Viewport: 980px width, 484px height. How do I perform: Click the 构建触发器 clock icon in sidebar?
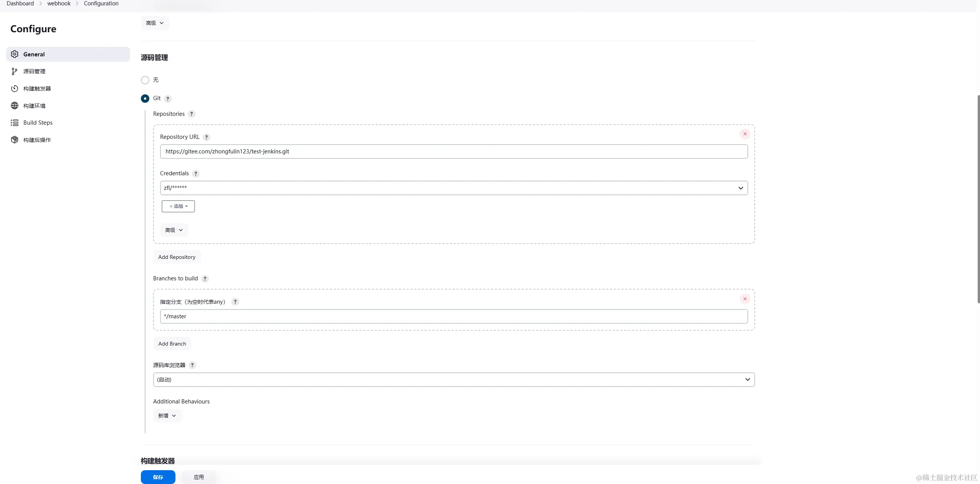point(15,89)
